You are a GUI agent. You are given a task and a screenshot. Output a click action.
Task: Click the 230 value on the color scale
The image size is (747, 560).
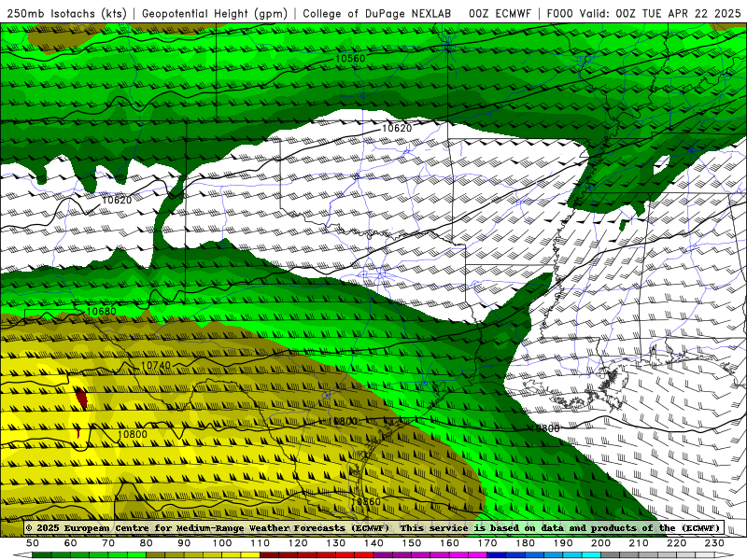[x=714, y=543]
